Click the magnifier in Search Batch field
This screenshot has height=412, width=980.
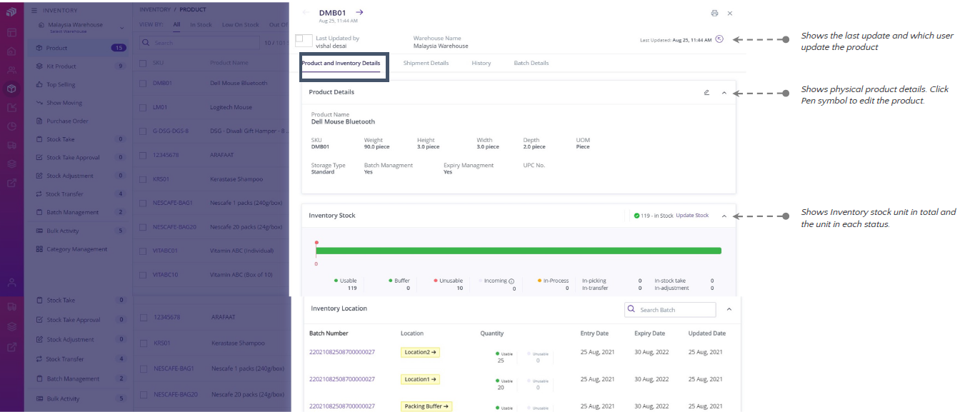click(631, 310)
